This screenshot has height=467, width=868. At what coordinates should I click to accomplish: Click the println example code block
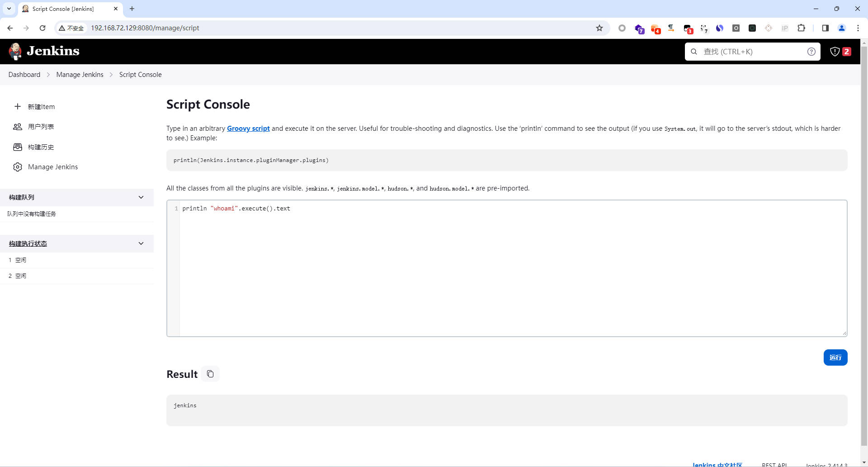tap(507, 160)
